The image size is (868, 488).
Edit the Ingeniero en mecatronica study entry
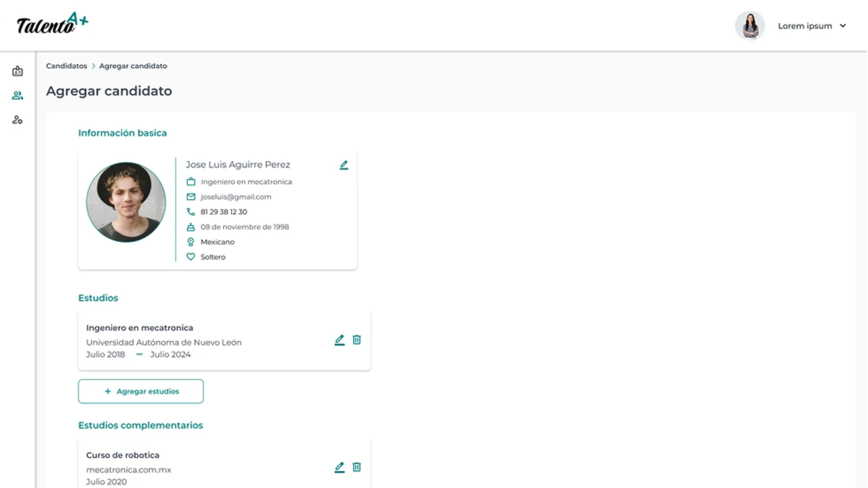tap(340, 340)
